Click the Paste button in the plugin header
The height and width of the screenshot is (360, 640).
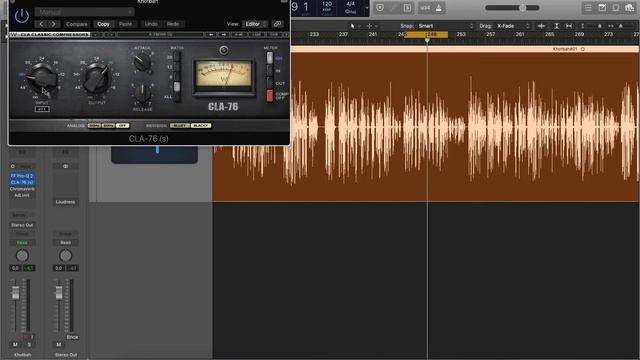[x=125, y=24]
